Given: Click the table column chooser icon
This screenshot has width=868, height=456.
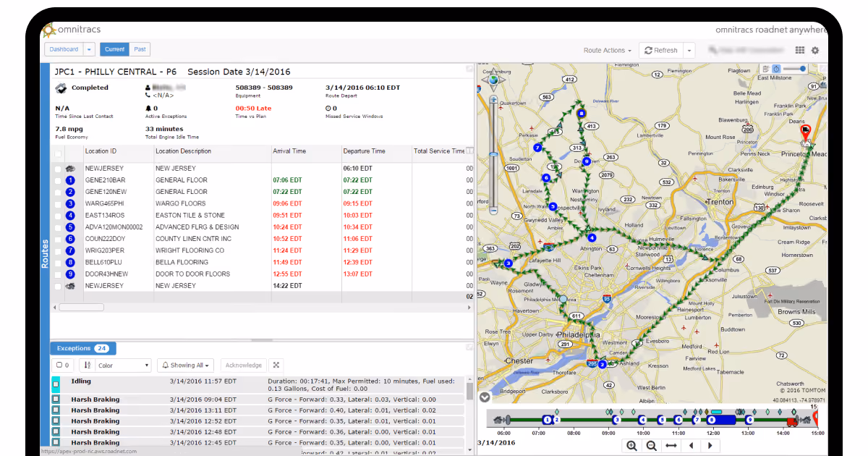Looking at the screenshot, I should point(469,151).
